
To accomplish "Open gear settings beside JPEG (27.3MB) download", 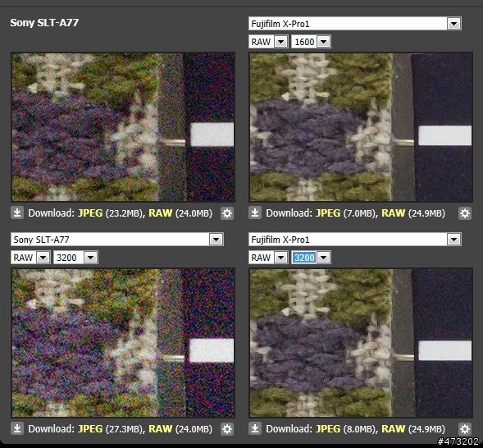I will [x=227, y=429].
